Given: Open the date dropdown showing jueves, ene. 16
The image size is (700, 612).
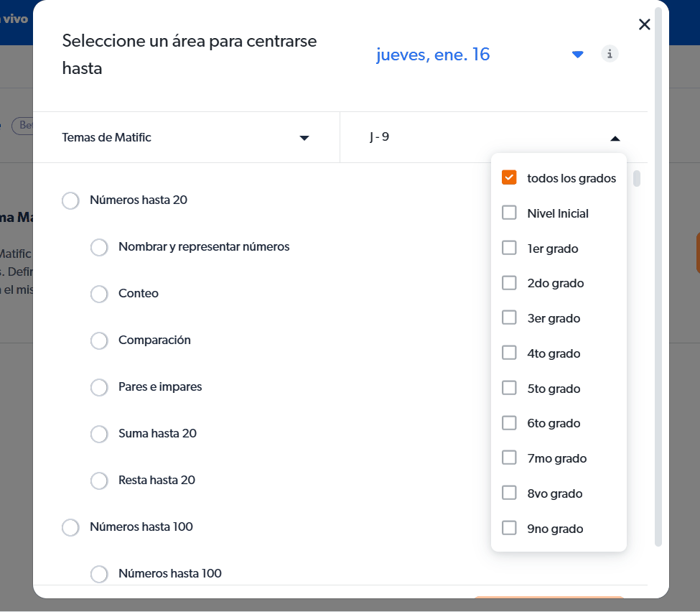Looking at the screenshot, I should coord(577,55).
